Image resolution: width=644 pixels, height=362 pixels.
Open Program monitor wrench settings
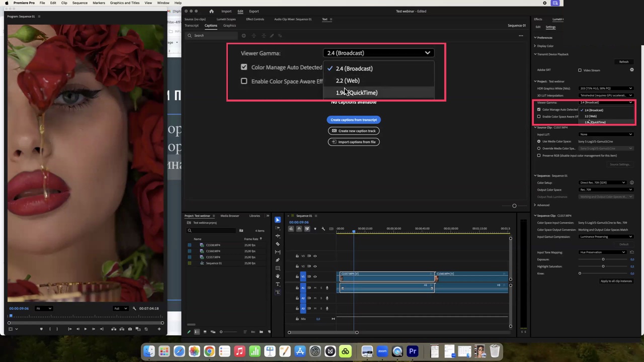click(134, 308)
